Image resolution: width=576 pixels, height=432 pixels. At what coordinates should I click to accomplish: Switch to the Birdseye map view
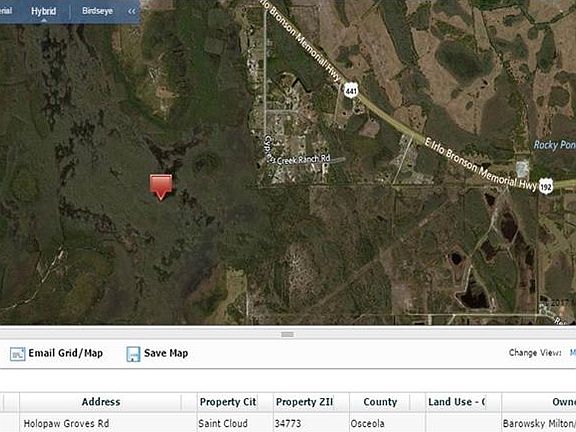[x=97, y=11]
